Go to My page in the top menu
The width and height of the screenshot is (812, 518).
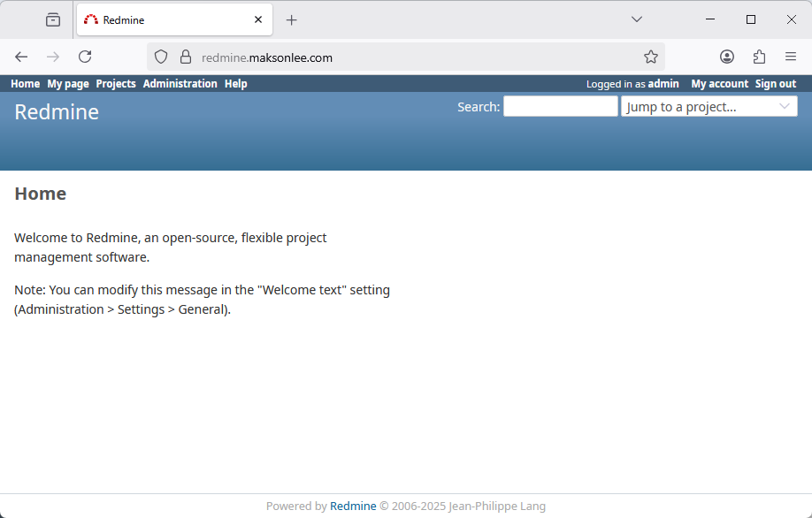coord(68,84)
